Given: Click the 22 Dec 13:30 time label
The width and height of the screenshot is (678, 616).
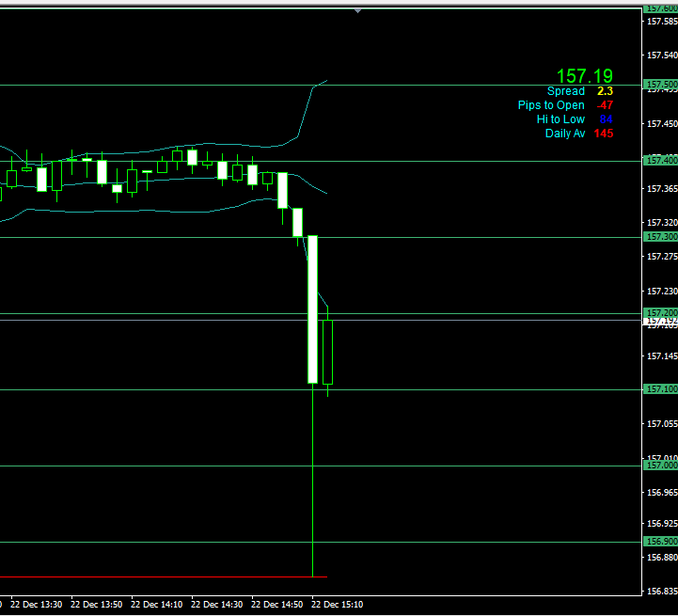Looking at the screenshot, I should click(x=40, y=605).
